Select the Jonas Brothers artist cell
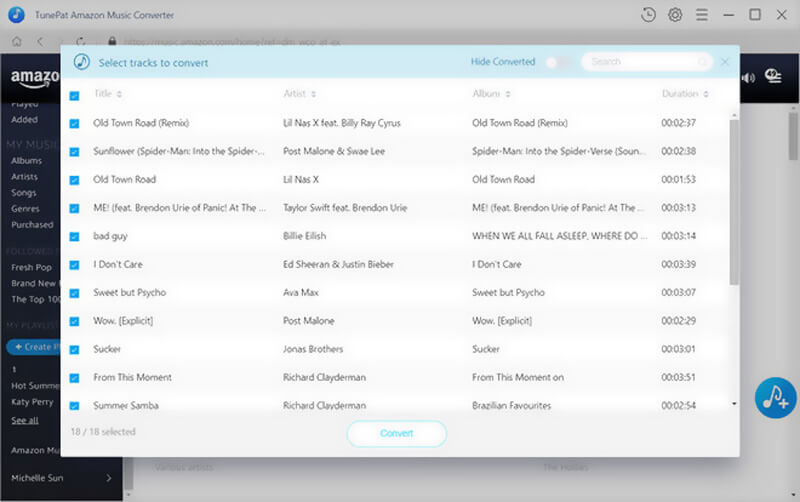This screenshot has width=800, height=502. tap(313, 349)
